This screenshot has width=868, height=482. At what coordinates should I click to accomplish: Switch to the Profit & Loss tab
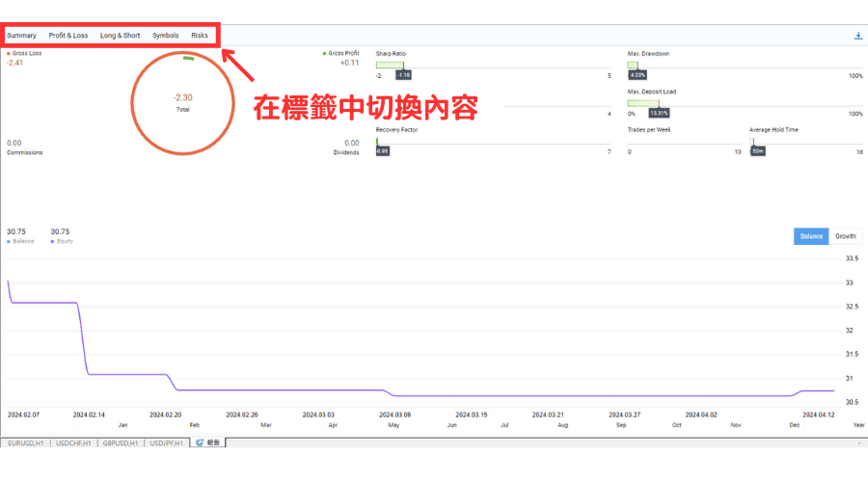(68, 36)
